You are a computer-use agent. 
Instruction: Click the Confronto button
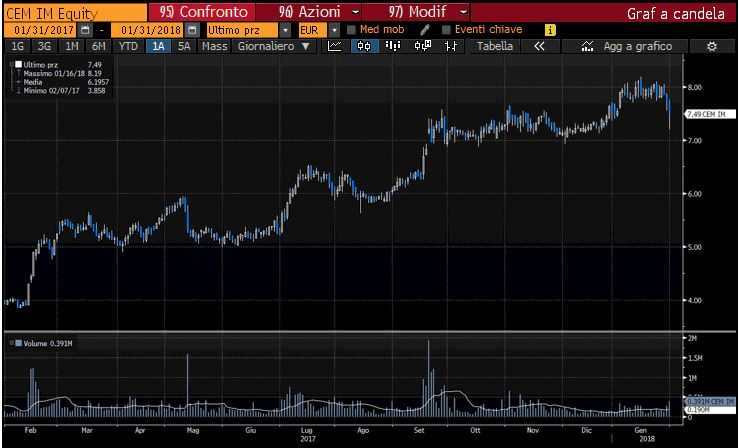[x=202, y=12]
